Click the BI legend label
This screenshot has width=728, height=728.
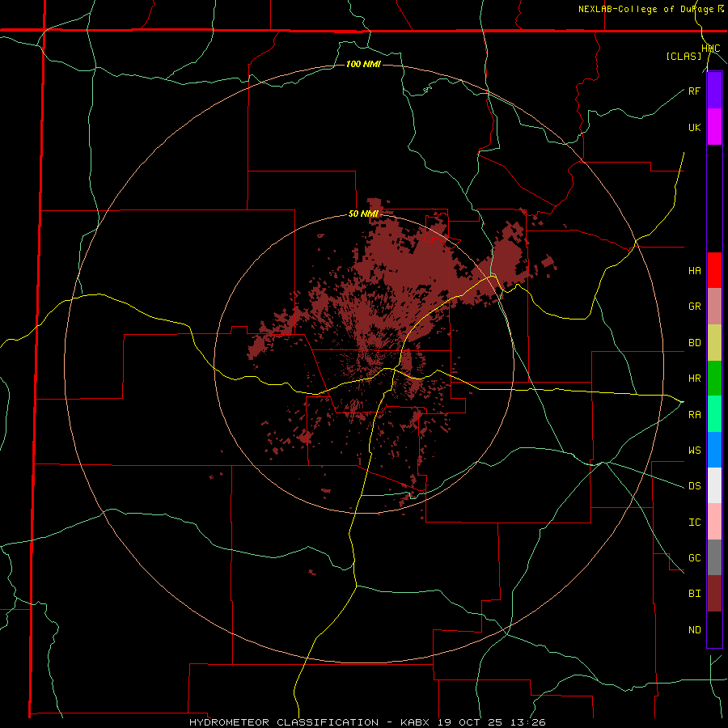694,594
